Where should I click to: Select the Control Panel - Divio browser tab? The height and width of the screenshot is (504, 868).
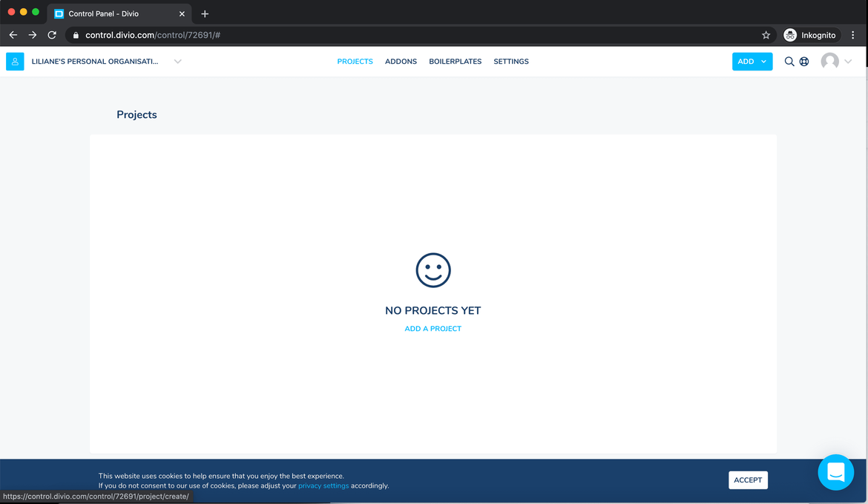click(x=119, y=14)
